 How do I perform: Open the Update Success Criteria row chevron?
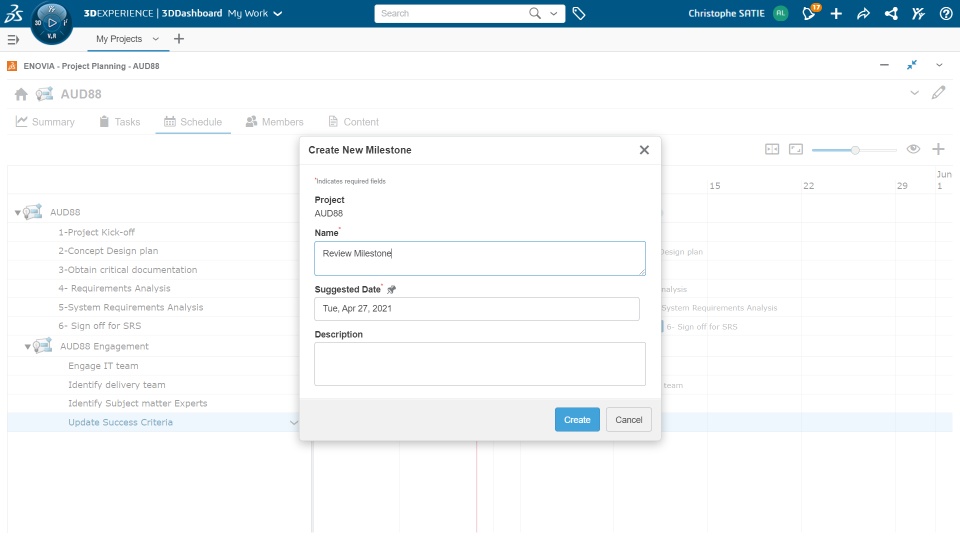pos(293,422)
